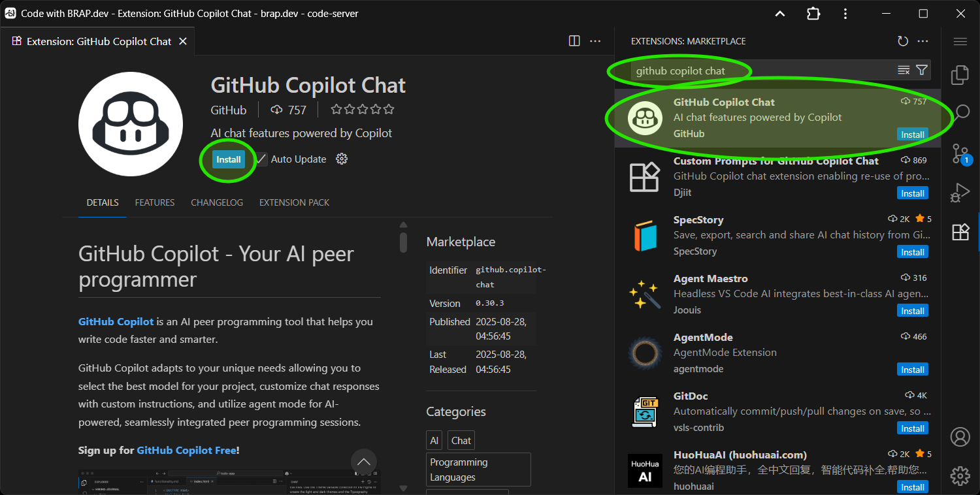The image size is (980, 495).
Task: Open the Run and Debug view
Action: tap(960, 193)
